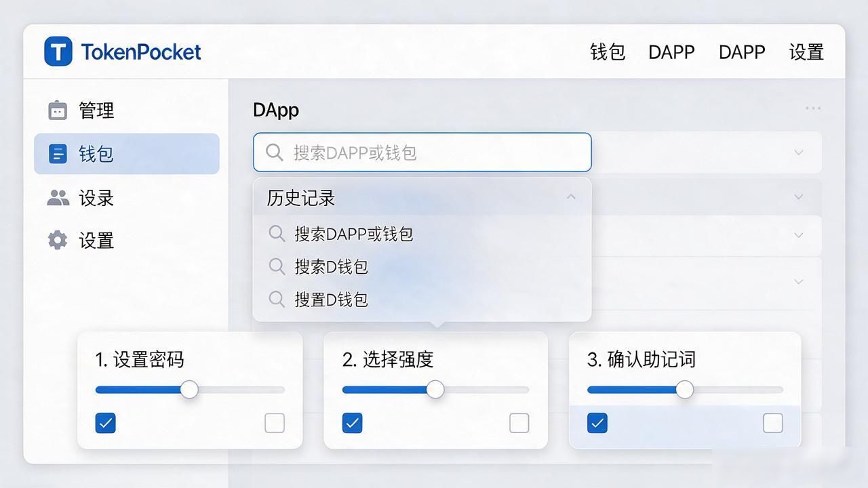Screen dimensions: 868x488
Task: Click the magnifier icon in search box
Action: click(275, 152)
